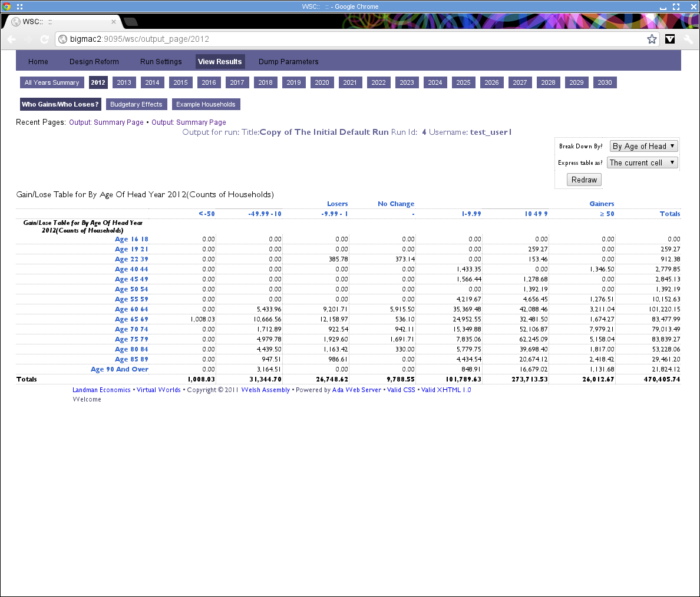Image resolution: width=700 pixels, height=597 pixels.
Task: Open the Example Households tab
Action: coord(206,104)
